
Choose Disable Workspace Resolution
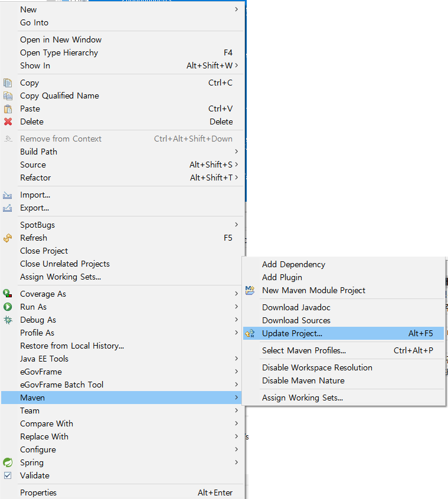click(344, 367)
